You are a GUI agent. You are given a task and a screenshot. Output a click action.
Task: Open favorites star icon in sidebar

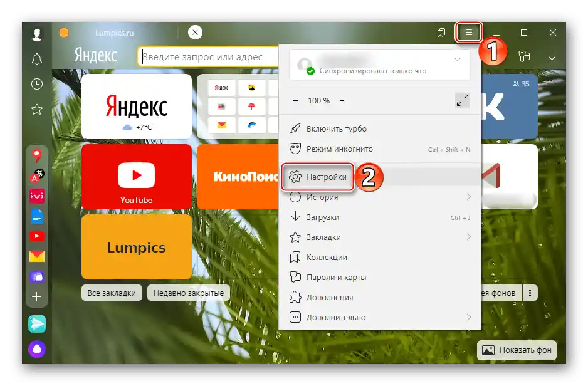[x=37, y=110]
